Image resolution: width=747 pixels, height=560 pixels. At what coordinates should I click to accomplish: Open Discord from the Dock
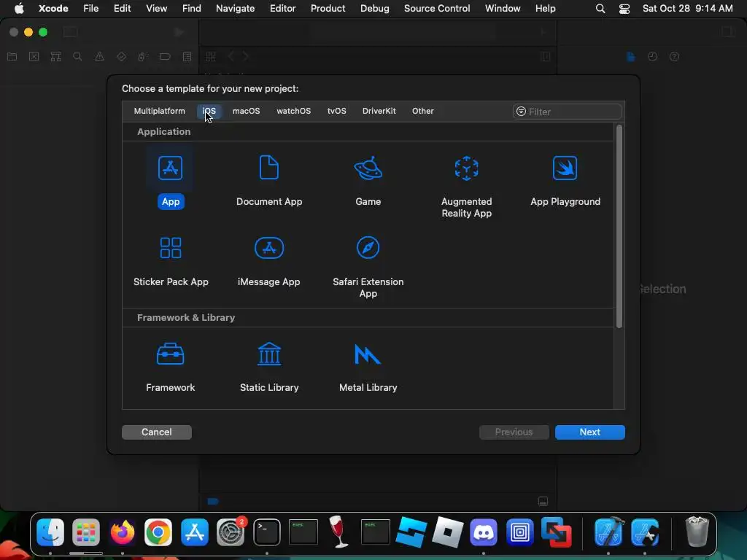coord(484,532)
